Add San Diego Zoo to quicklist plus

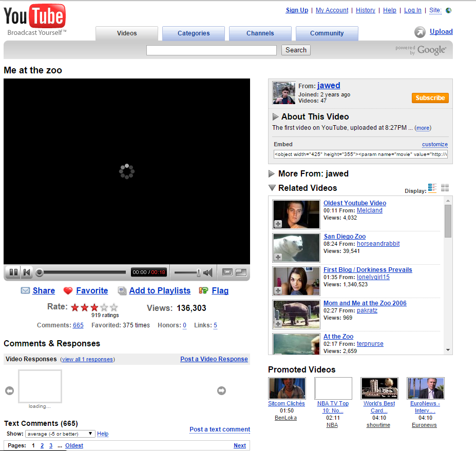278,257
